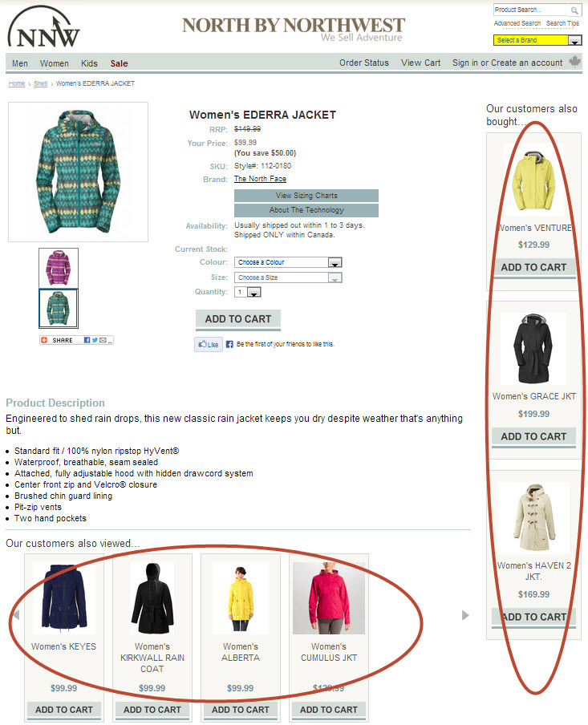Click the Facebook Like thumbs-up button
Image resolution: width=588 pixels, height=725 pixels.
tap(209, 345)
